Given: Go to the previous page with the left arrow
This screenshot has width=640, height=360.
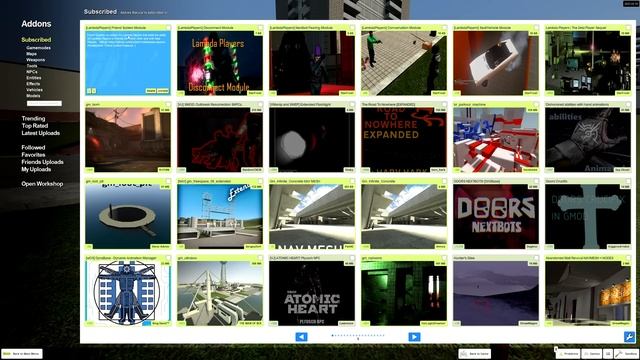Looking at the screenshot, I should click(x=301, y=337).
